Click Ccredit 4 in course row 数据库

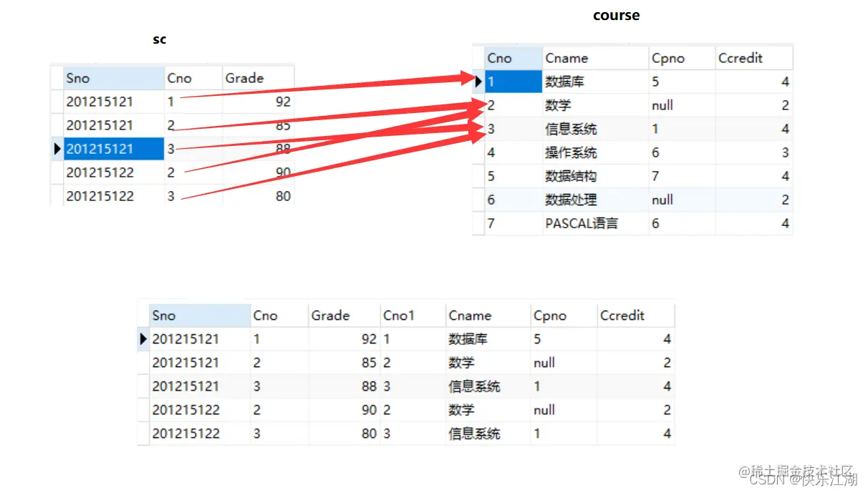(785, 82)
